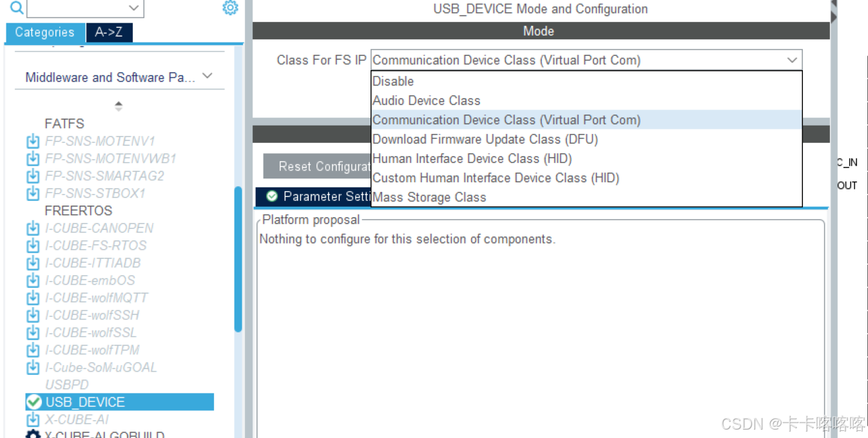Choose Mass Storage Class from the list

click(x=429, y=197)
